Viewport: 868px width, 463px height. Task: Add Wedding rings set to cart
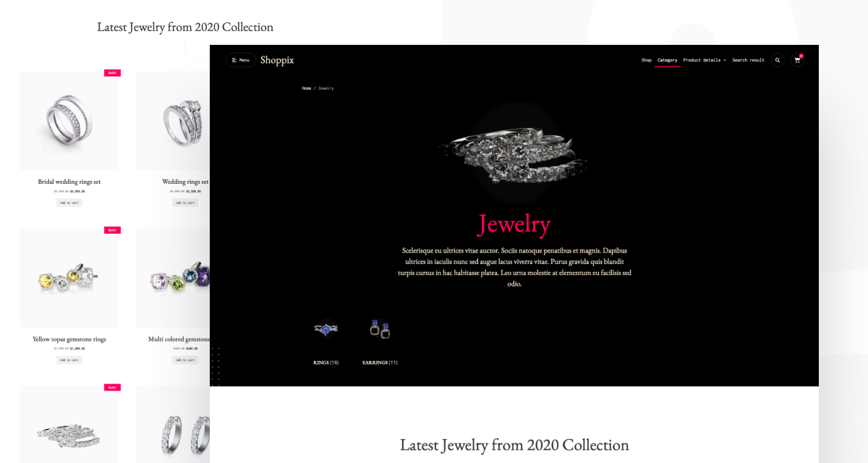pyautogui.click(x=185, y=203)
